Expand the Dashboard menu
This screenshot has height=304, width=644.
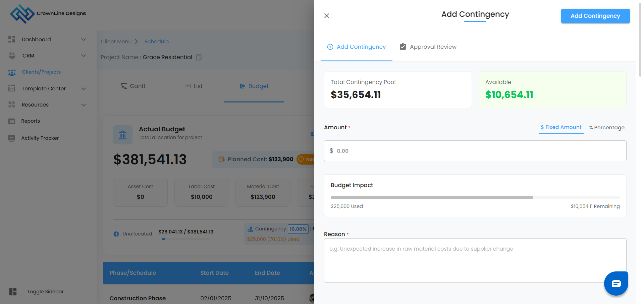coord(84,39)
